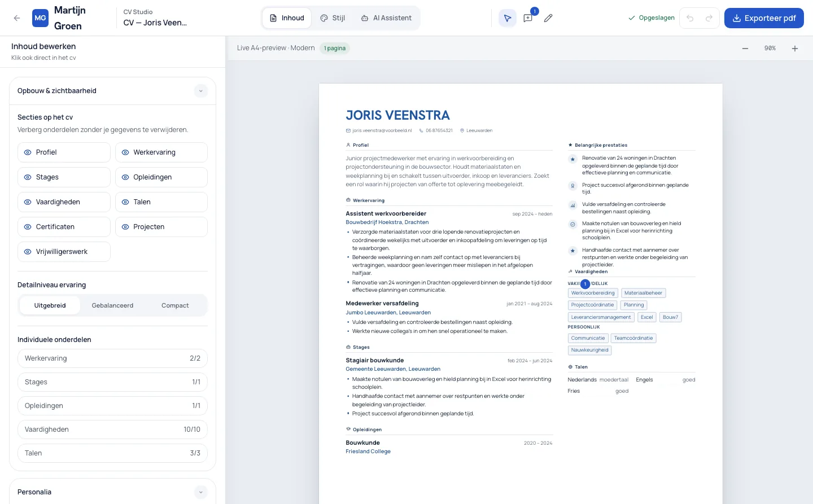
Task: Open the Talen 3/3 items row
Action: pyautogui.click(x=113, y=453)
